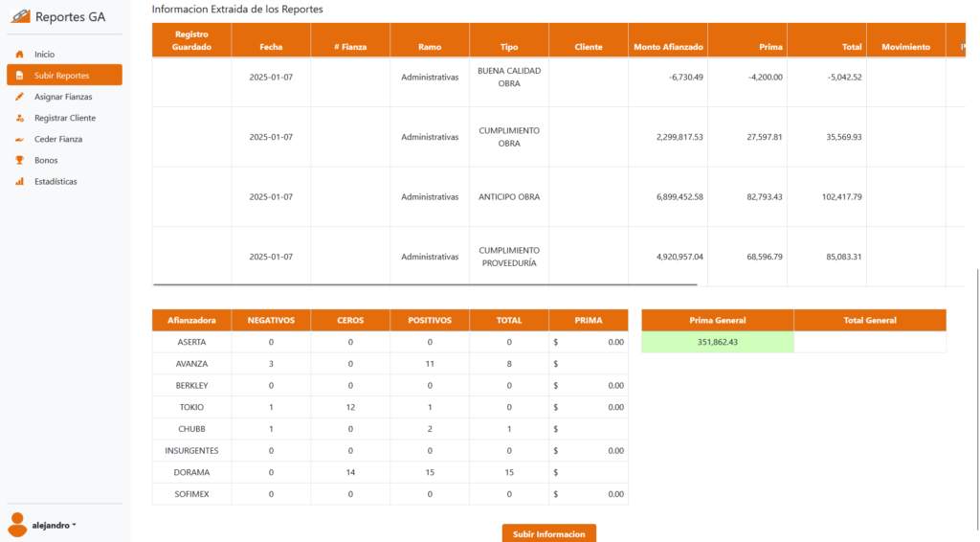
Task: Click the Fecha column header
Action: (x=271, y=47)
